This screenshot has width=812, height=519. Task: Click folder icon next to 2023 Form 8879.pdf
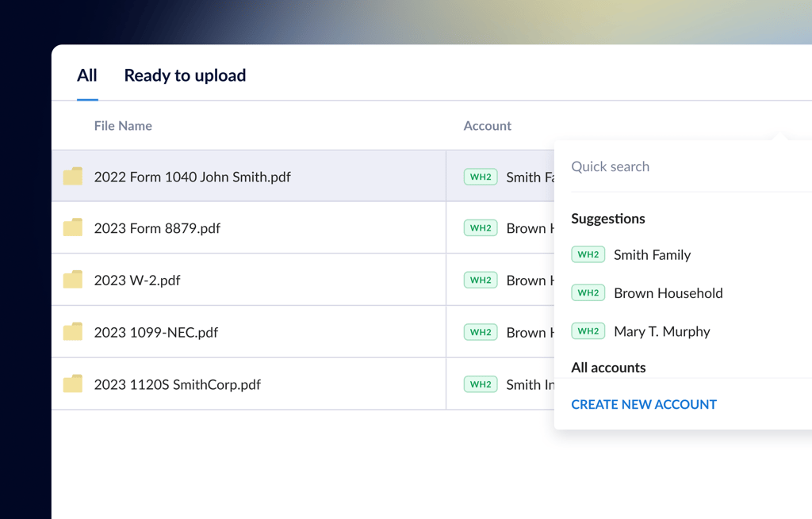(x=73, y=228)
